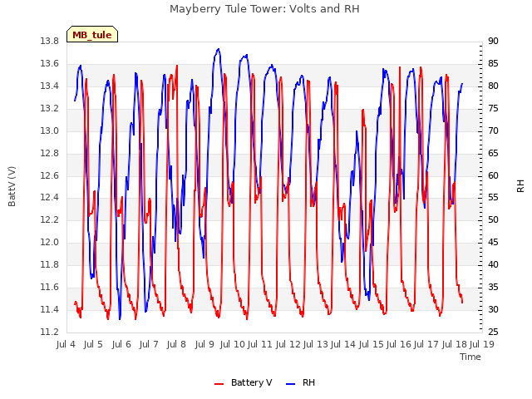Click the red Battery V legend swatch
The width and height of the screenshot is (532, 399).
tap(219, 384)
